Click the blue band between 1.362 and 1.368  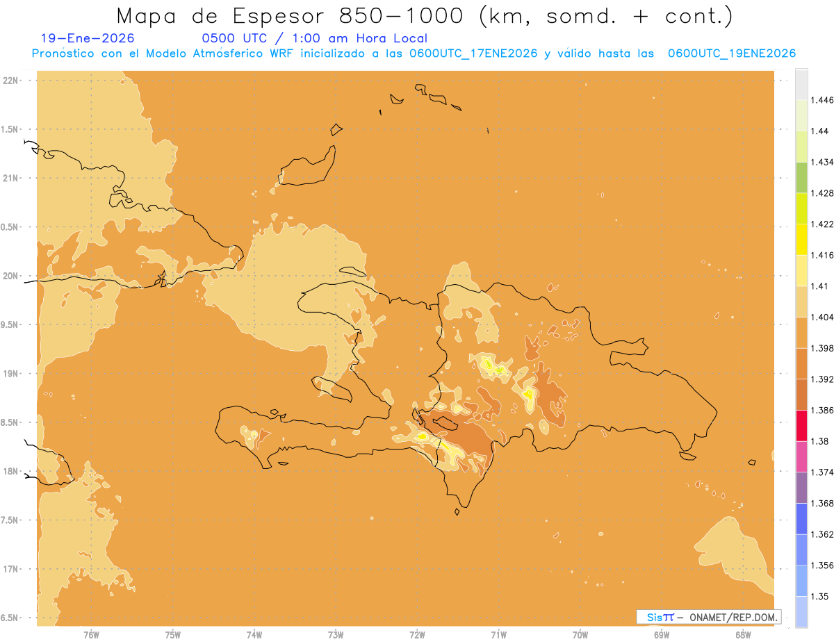[801, 519]
